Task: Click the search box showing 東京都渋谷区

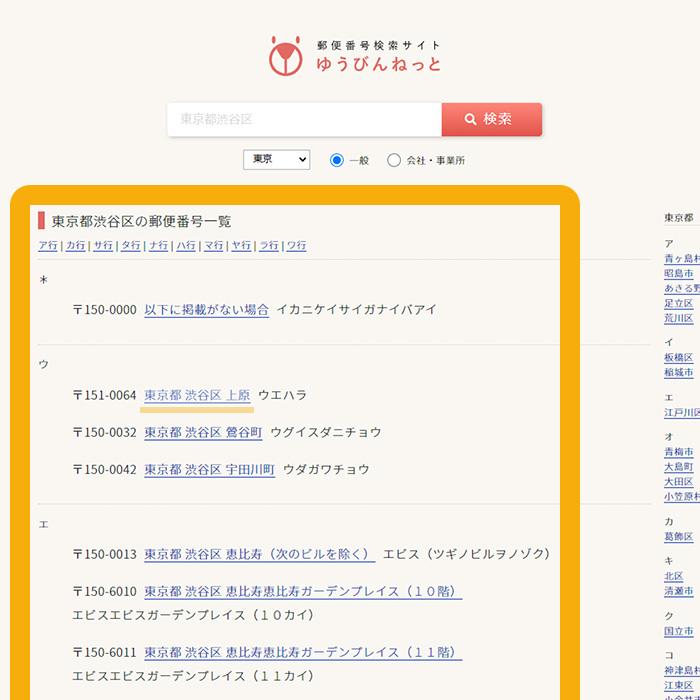Action: coord(304,119)
